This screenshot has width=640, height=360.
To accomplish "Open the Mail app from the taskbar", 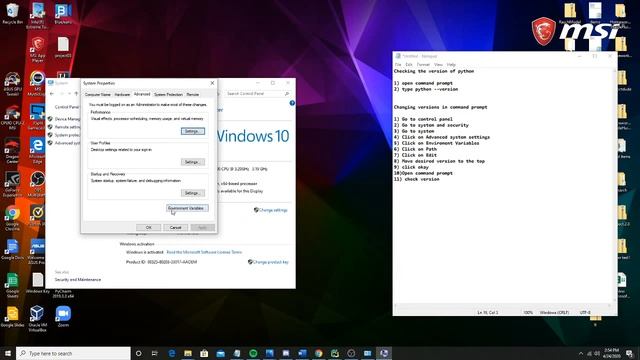I will click(220, 353).
